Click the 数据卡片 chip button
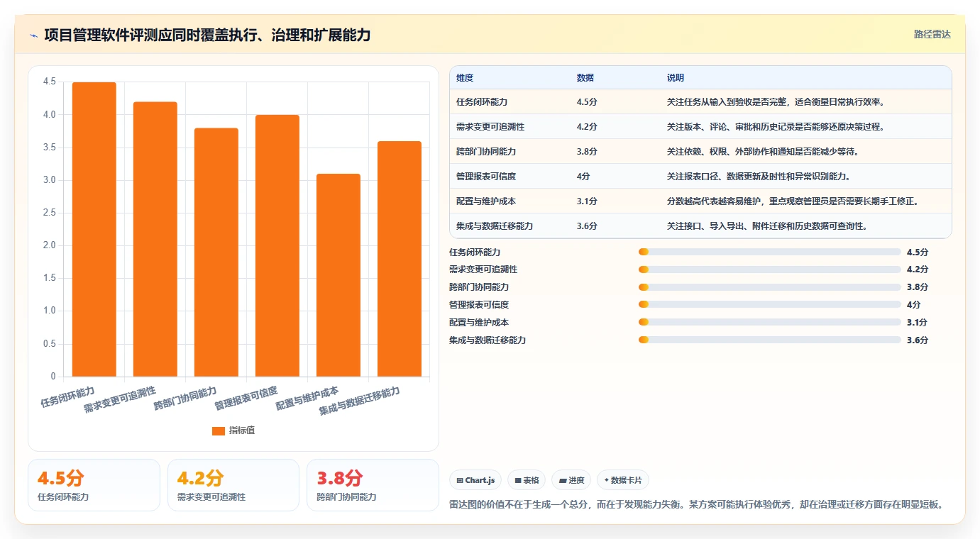This screenshot has width=980, height=539. click(623, 480)
